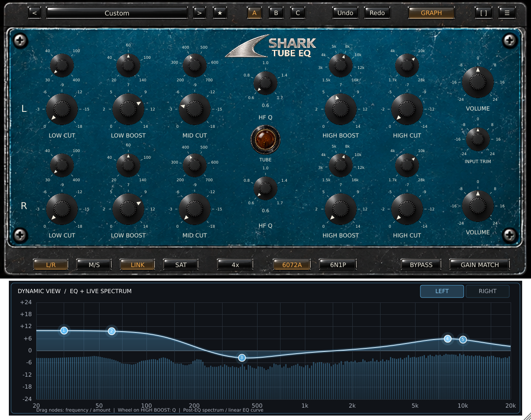The image size is (531, 420).
Task: Click the L channel HF Q knob
Action: 265,83
